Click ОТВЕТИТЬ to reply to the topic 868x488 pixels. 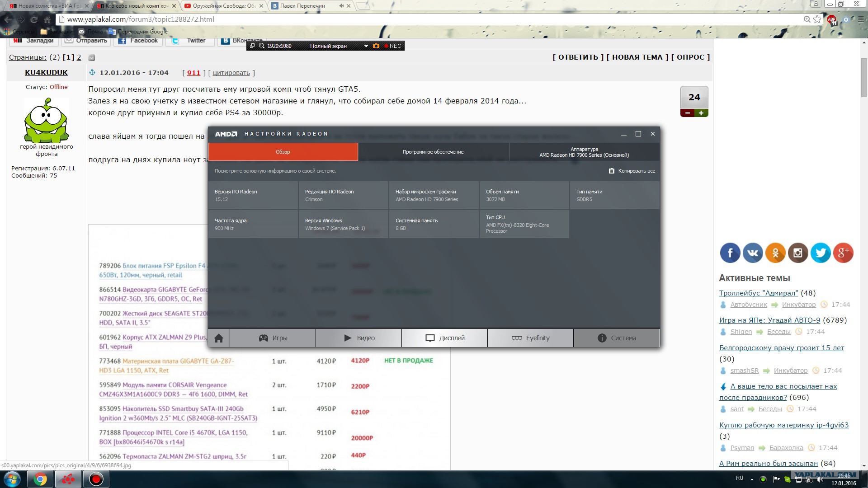tap(578, 57)
